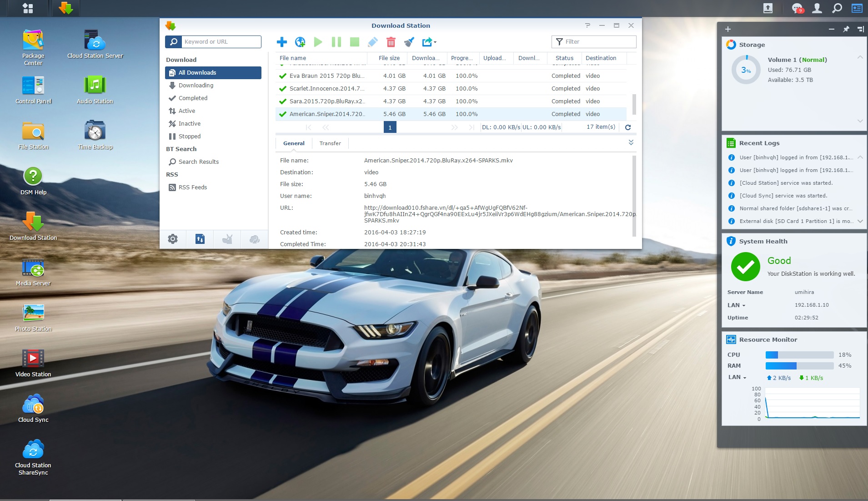868x501 pixels.
Task: Open the user account options icon
Action: pos(817,8)
